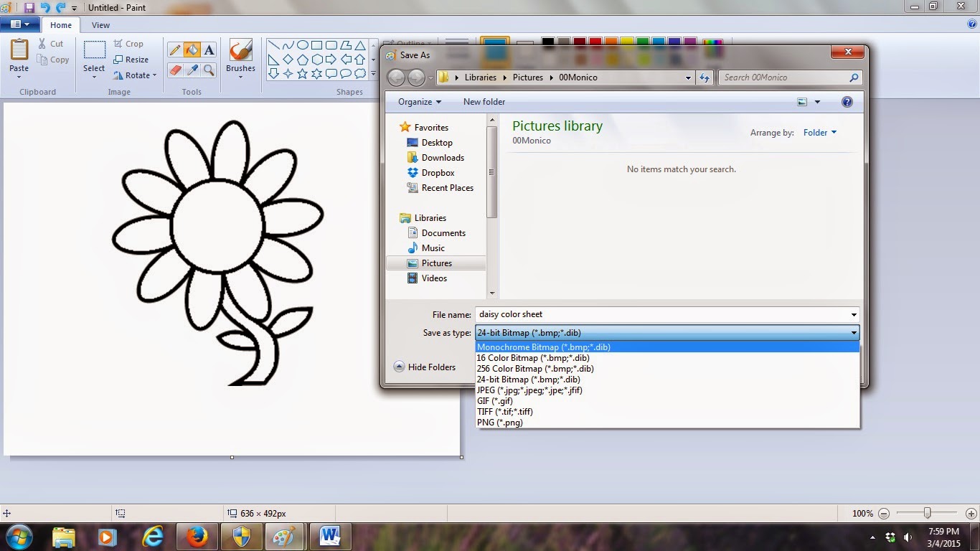Choose the Oval shape from Shapes

(302, 44)
